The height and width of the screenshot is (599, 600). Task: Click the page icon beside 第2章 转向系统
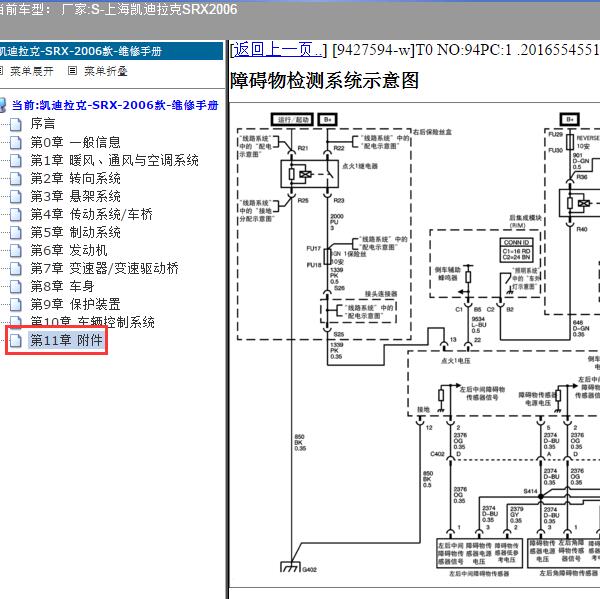click(x=16, y=178)
